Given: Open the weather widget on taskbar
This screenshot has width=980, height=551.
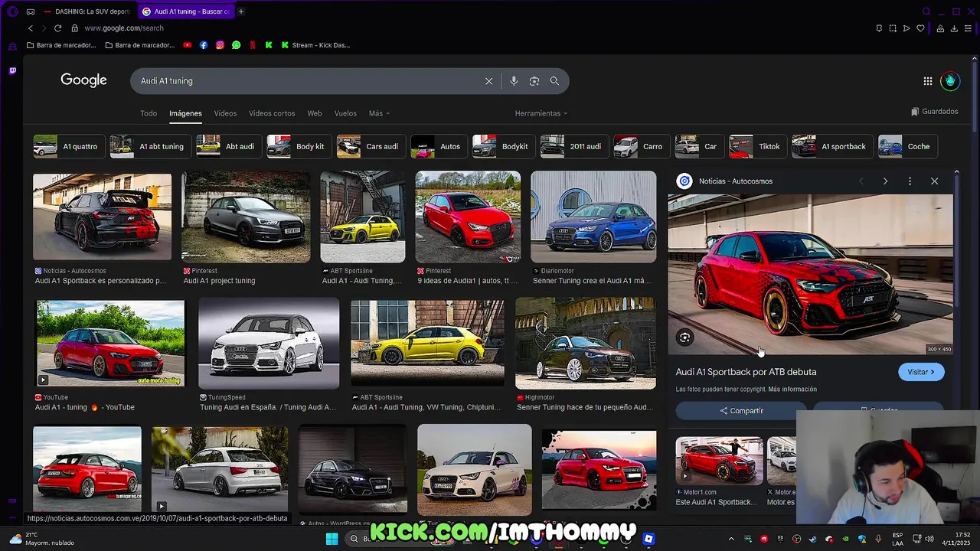Looking at the screenshot, I should [41, 539].
